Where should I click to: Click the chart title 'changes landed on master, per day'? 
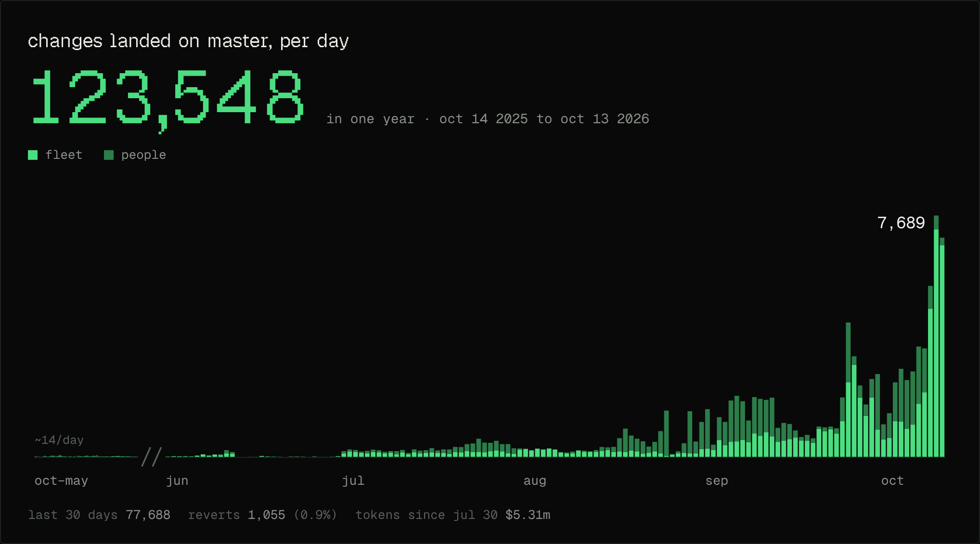point(188,41)
